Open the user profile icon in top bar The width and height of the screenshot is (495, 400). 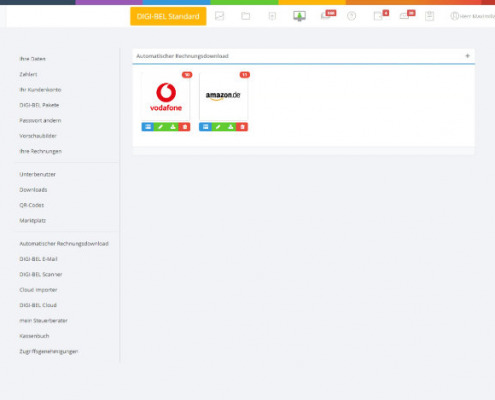[x=454, y=16]
